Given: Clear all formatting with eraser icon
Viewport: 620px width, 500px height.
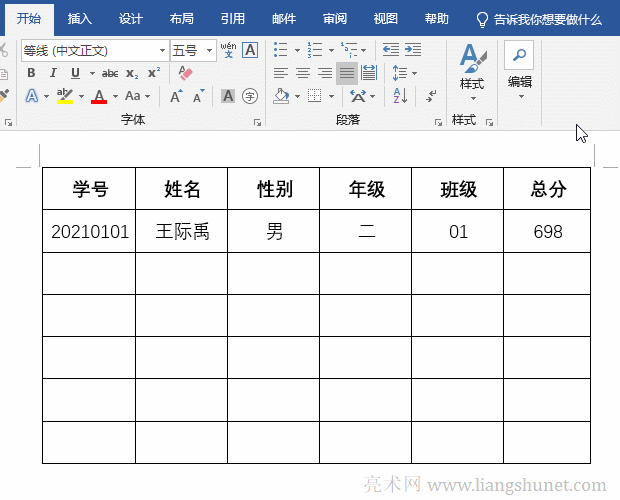Looking at the screenshot, I should (x=185, y=73).
